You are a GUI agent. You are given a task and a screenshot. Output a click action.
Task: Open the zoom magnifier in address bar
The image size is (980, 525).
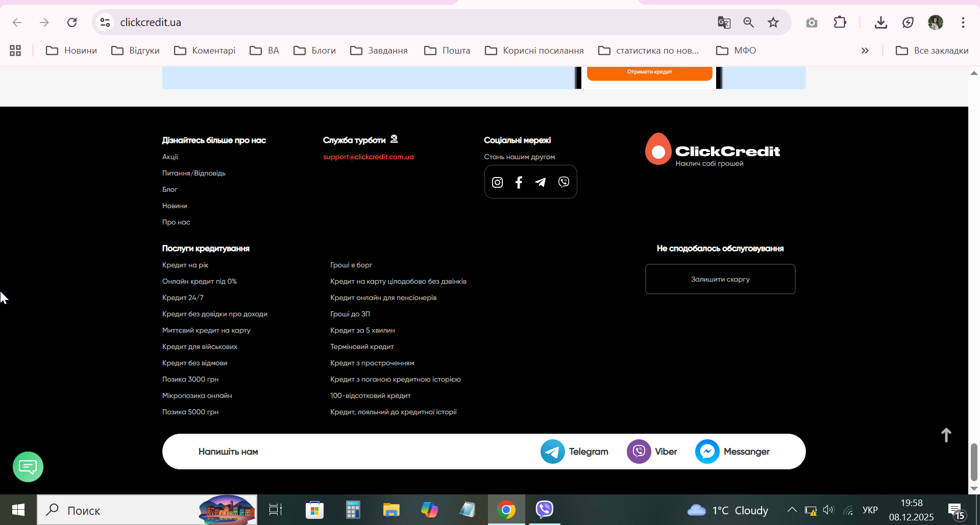748,22
